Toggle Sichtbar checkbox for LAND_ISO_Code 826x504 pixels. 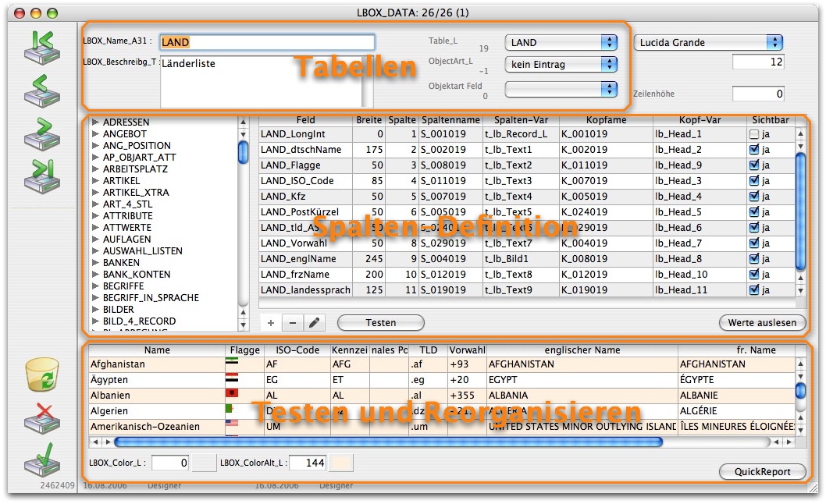[x=754, y=181]
